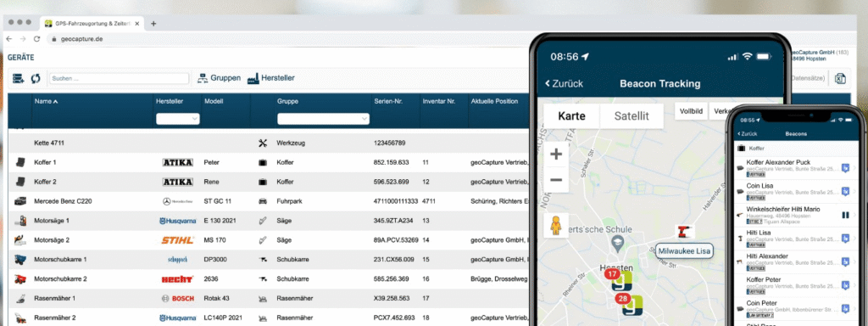Open the Gruppe filter dropdown

pyautogui.click(x=323, y=119)
